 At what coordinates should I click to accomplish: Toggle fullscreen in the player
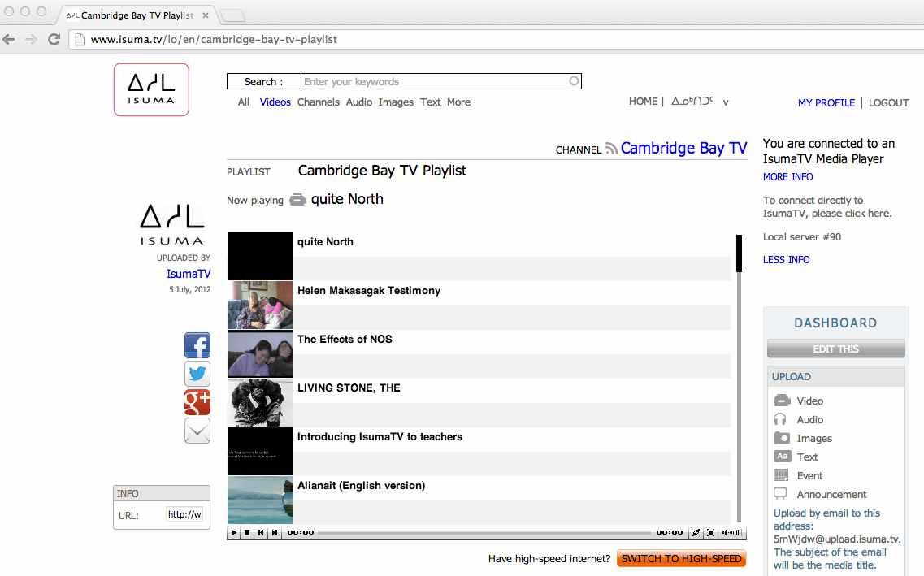(x=711, y=532)
